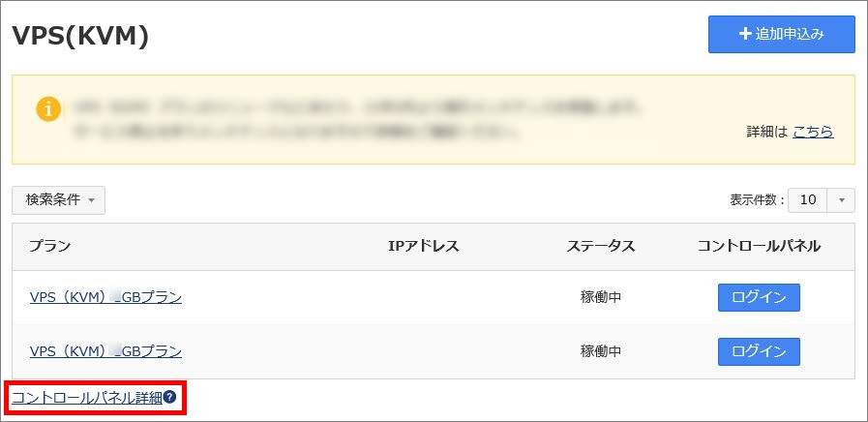Click the ステータス column header
This screenshot has height=422, width=868.
point(601,247)
